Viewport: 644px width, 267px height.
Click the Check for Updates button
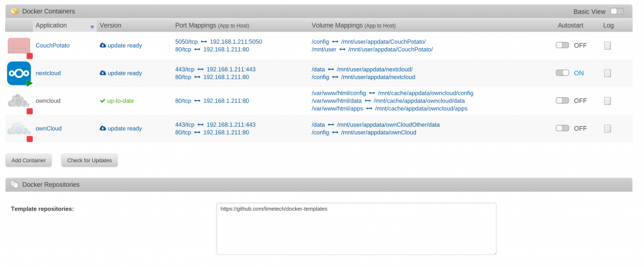(90, 160)
